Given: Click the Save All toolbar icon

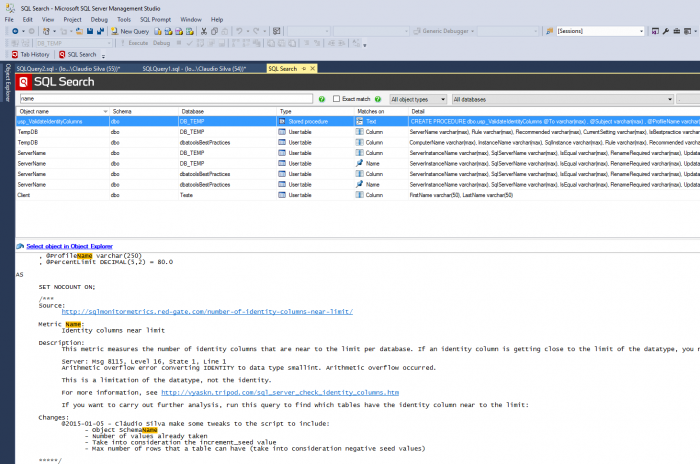Looking at the screenshot, I should 99,31.
